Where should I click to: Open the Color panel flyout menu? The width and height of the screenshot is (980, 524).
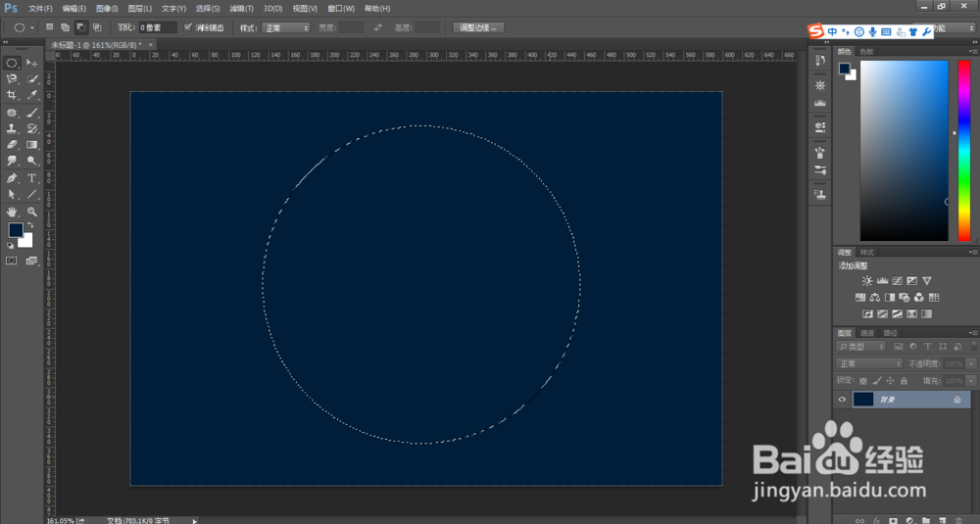click(x=972, y=52)
